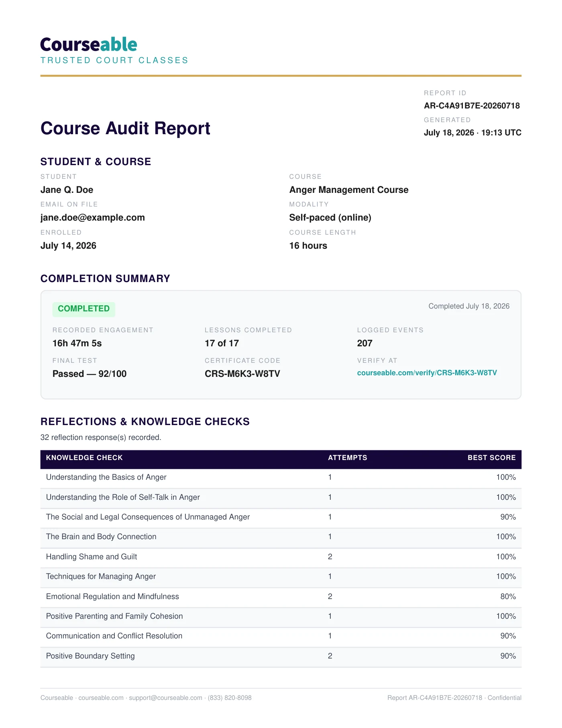Select The Social and Legal Consequences of Unmanaged Anger
Image resolution: width=562 pixels, height=728 pixels.
[148, 517]
